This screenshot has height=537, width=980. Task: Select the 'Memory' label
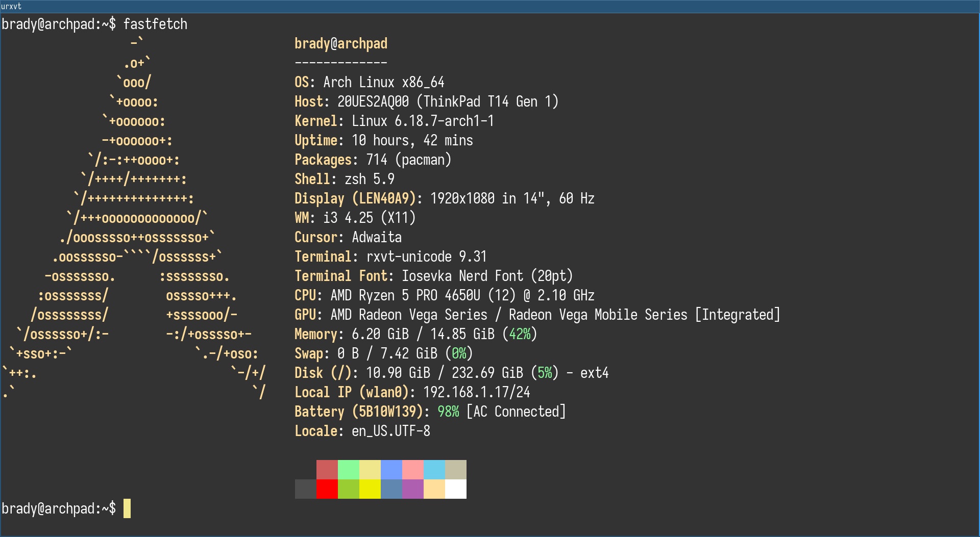[x=316, y=334]
